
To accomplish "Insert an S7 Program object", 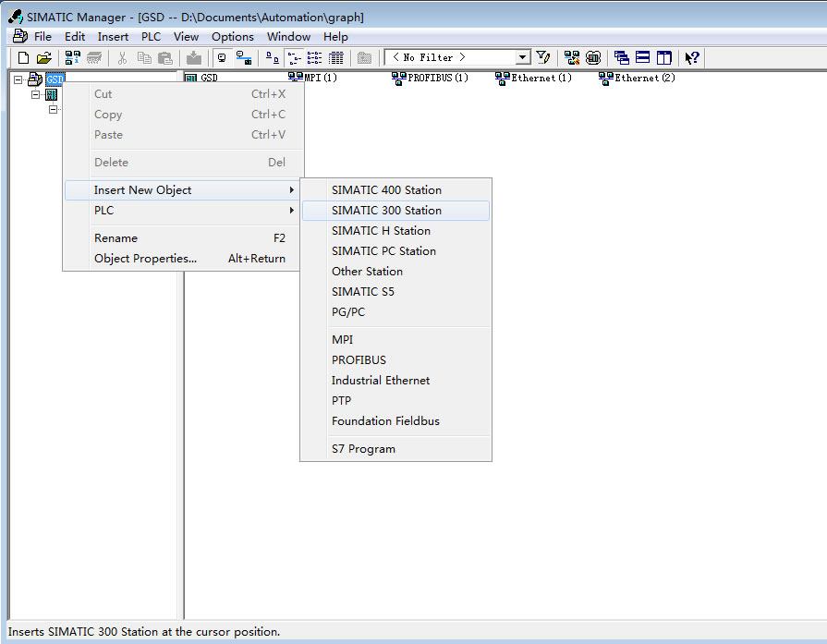I will [395, 449].
